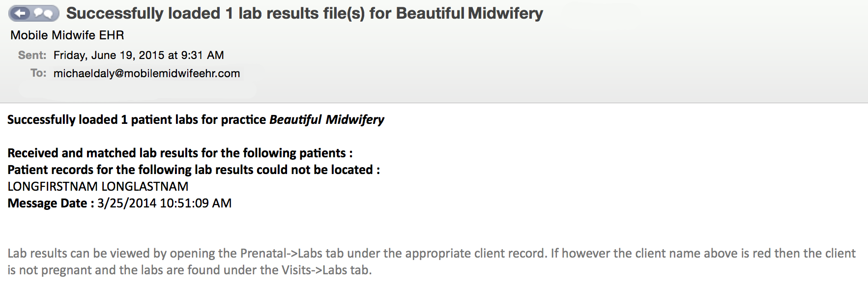Click recipient michaeldaly@mobilemidwifeehr.com

click(x=146, y=73)
